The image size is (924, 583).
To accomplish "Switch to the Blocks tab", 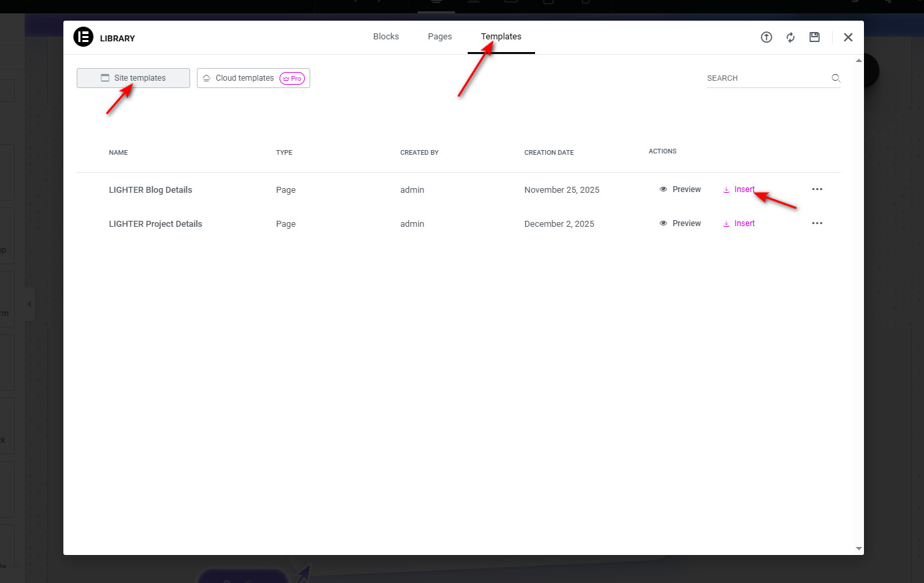I will pos(386,37).
